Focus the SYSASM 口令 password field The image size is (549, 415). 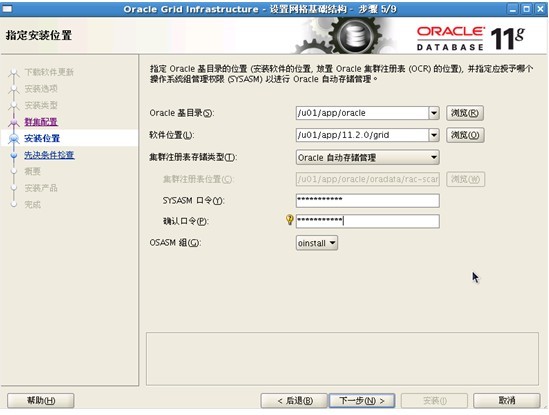[368, 200]
